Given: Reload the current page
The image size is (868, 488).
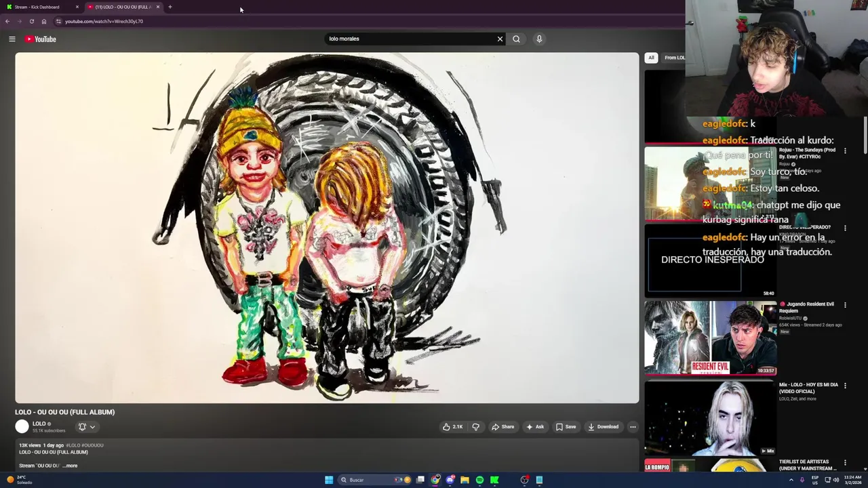Looking at the screenshot, I should tap(31, 21).
